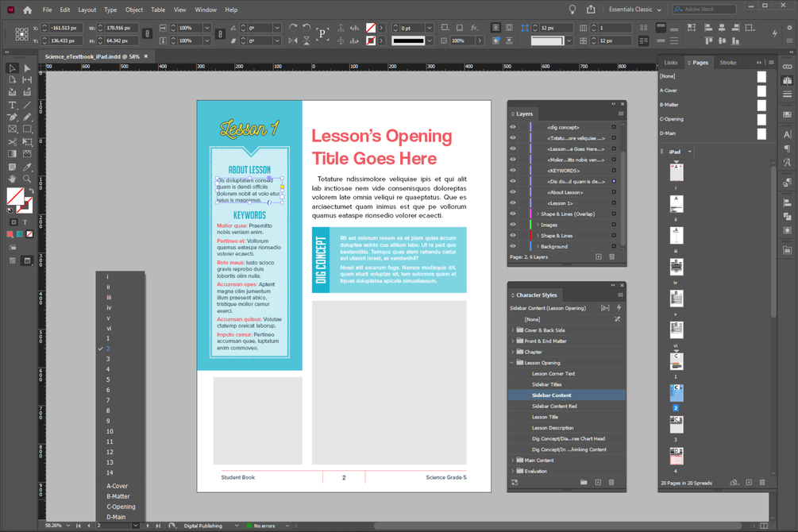This screenshot has width=798, height=532.
Task: Choose page iv from page list
Action: (109, 307)
